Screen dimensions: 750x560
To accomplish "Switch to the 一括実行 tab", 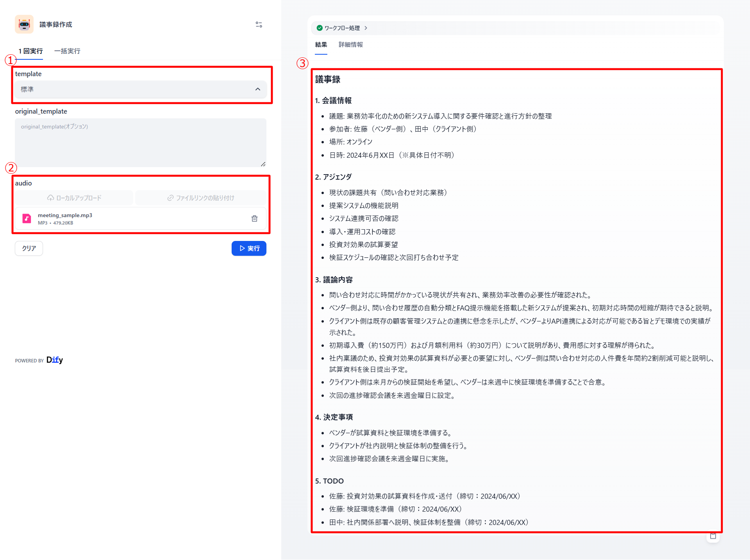I will coord(67,51).
